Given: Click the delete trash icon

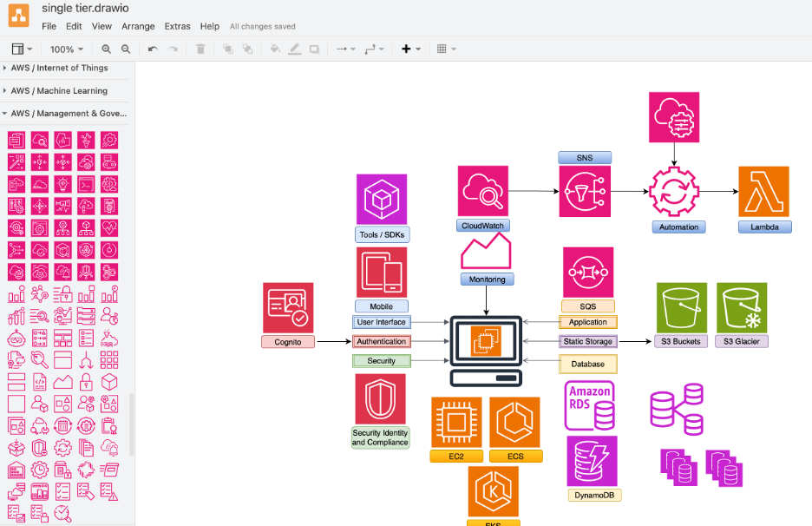Looking at the screenshot, I should (x=200, y=49).
